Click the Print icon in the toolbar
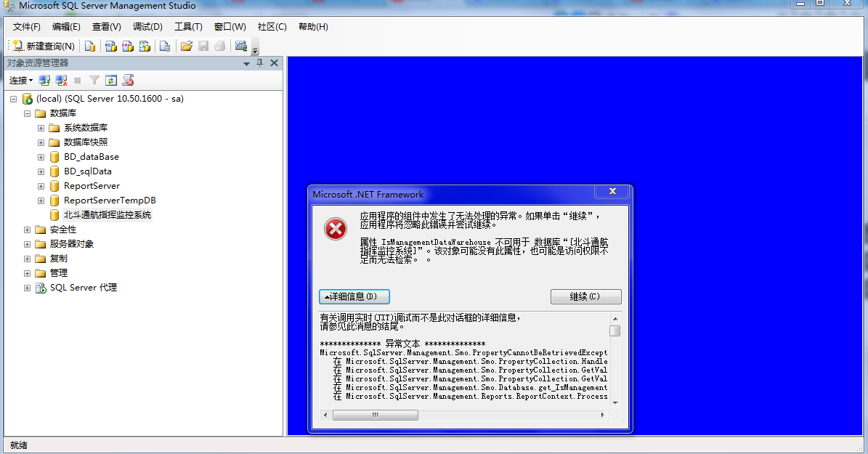This screenshot has width=868, height=454. pyautogui.click(x=220, y=46)
